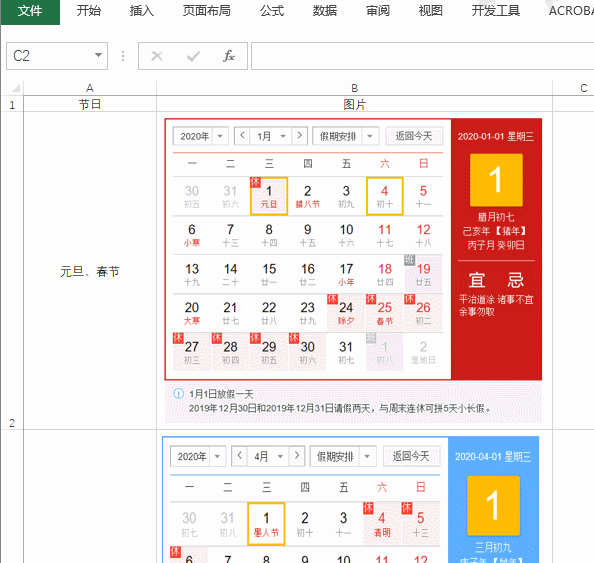Select January 4 初十 date
This screenshot has width=594, height=563.
(x=385, y=196)
